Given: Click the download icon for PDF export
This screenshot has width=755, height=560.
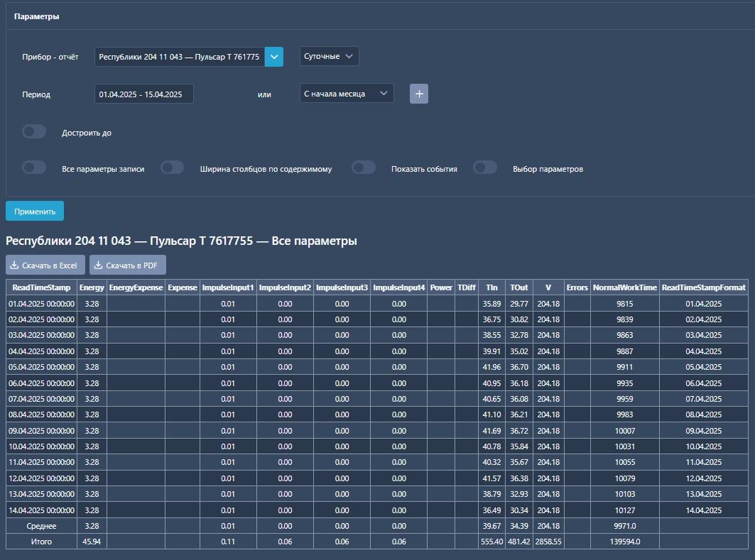Looking at the screenshot, I should click(x=98, y=265).
